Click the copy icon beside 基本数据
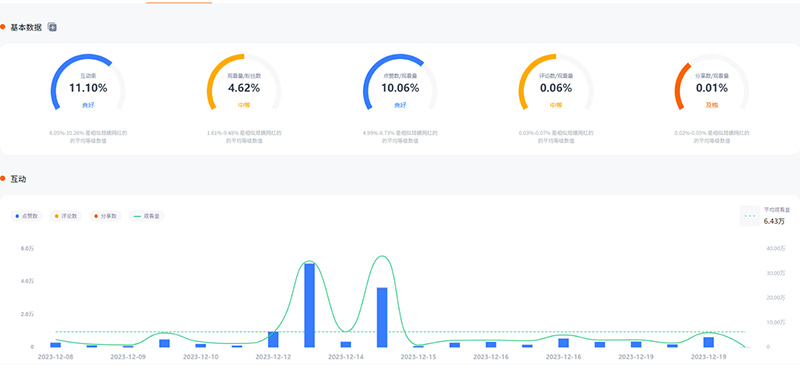 click(x=52, y=27)
